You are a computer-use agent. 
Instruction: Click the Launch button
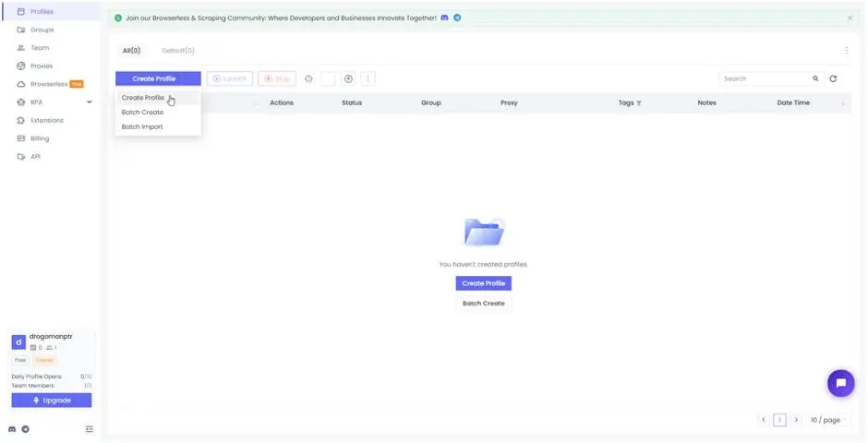230,78
